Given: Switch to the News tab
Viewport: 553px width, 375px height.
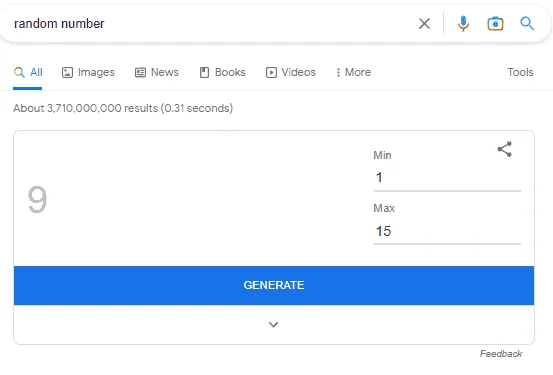Looking at the screenshot, I should 157,72.
